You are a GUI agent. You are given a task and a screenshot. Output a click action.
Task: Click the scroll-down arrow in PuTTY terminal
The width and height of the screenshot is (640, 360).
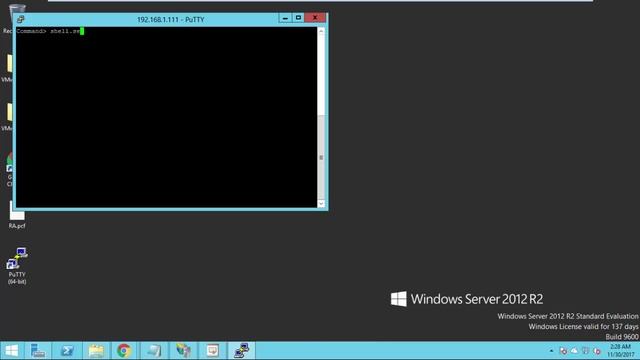click(321, 203)
